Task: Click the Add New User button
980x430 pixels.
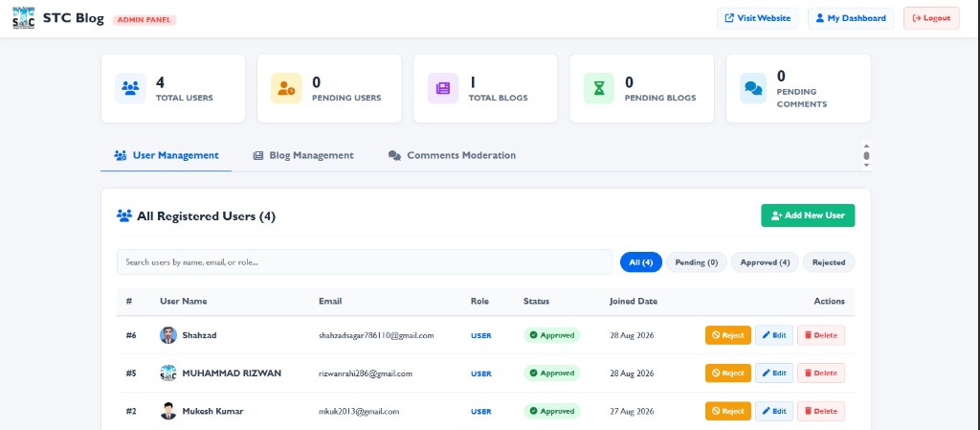Action: click(x=808, y=215)
